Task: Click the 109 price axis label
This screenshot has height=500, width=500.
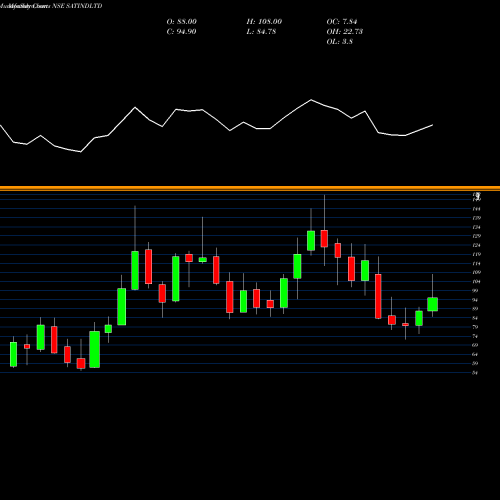Action: point(477,272)
